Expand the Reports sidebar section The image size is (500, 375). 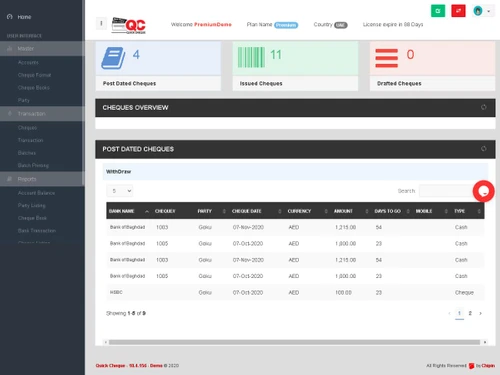tap(42, 179)
